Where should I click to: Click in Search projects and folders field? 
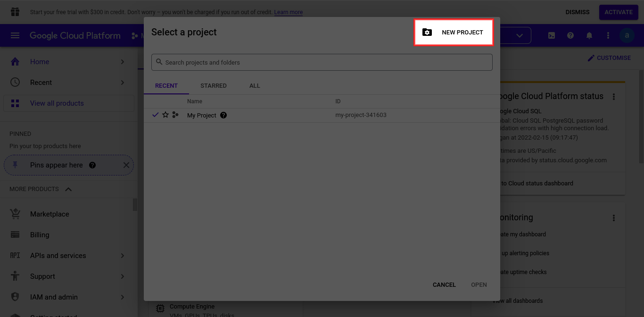point(322,62)
